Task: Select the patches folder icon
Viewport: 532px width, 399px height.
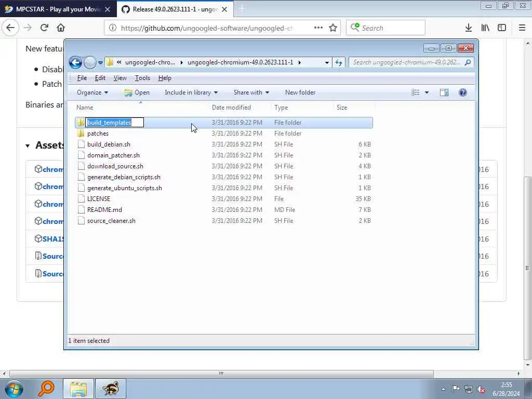Action: 81,133
